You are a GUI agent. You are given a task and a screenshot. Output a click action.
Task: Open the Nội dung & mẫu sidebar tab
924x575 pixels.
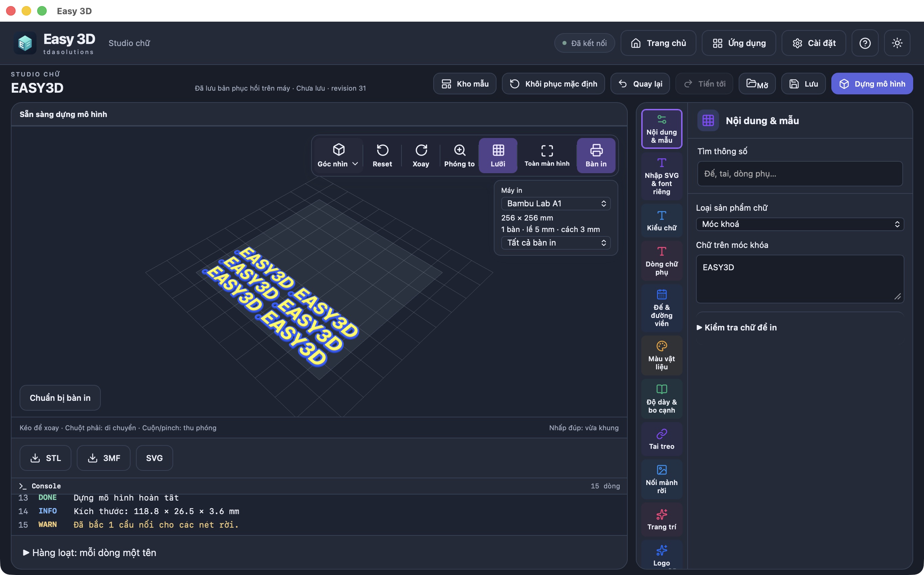661,129
